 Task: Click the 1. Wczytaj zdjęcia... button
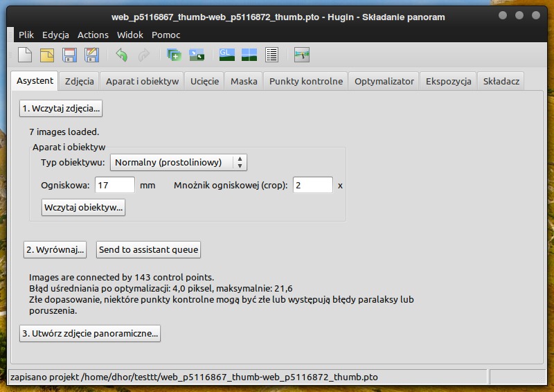point(61,108)
